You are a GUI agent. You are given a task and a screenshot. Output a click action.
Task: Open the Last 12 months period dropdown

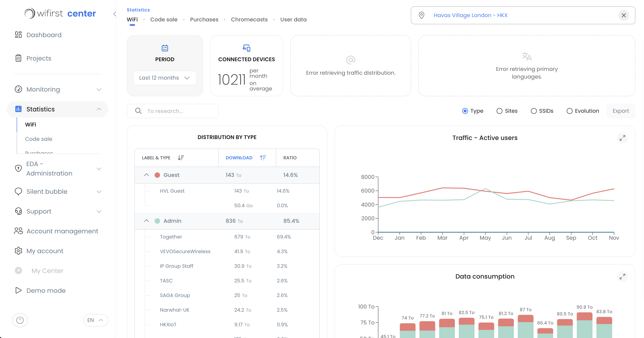164,78
